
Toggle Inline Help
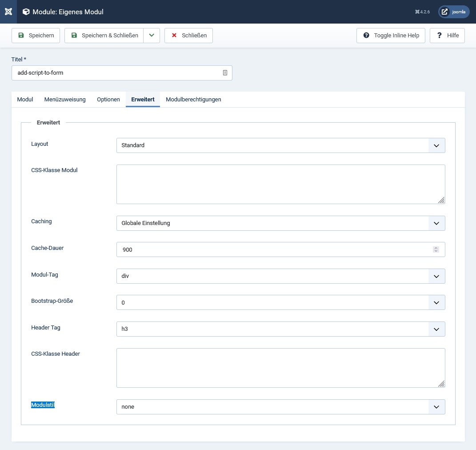pyautogui.click(x=391, y=36)
